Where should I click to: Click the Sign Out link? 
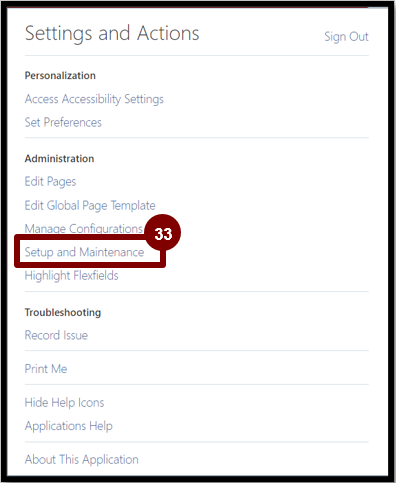(346, 36)
